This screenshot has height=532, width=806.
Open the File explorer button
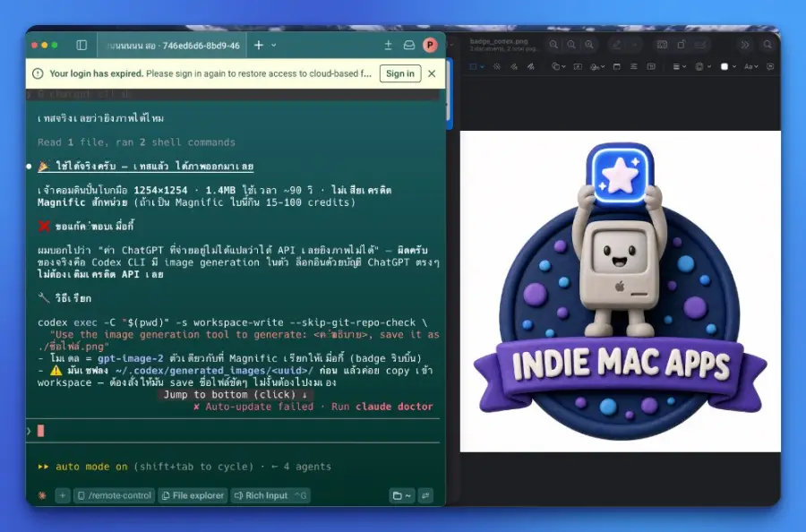coord(193,495)
